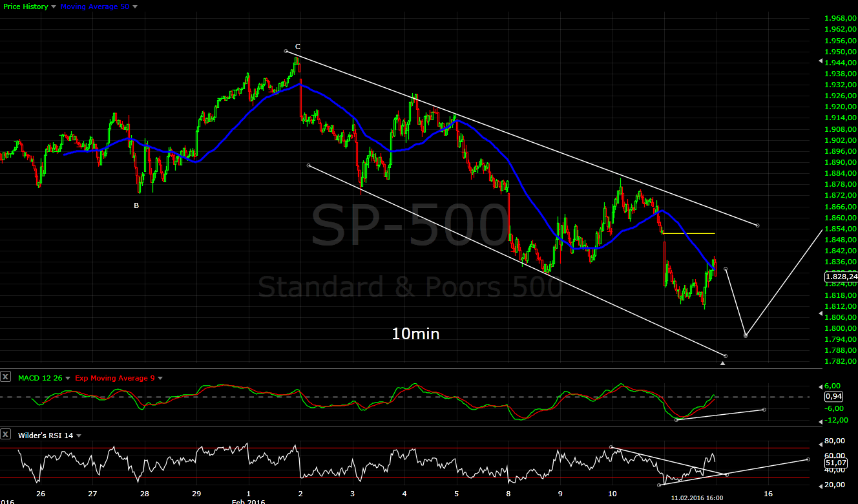Image resolution: width=858 pixels, height=504 pixels.
Task: Select the MACD trendline's right end handle
Action: [x=764, y=410]
